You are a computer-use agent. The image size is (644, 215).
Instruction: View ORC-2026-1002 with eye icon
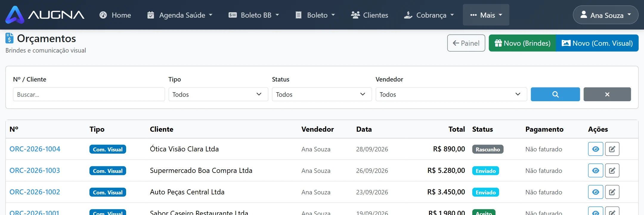(595, 192)
